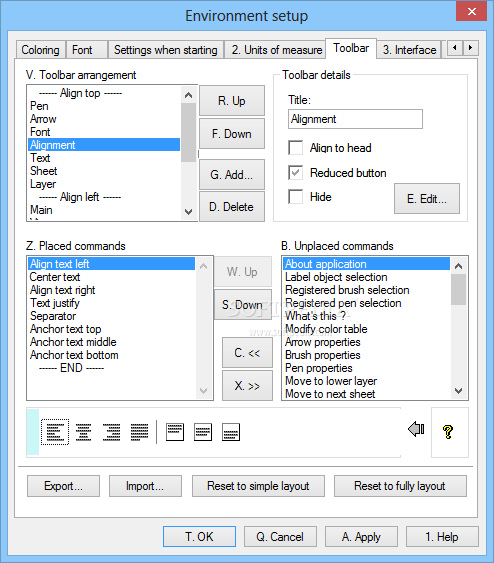The image size is (494, 563).
Task: Select Center text in Placed commands
Action: [x=112, y=277]
